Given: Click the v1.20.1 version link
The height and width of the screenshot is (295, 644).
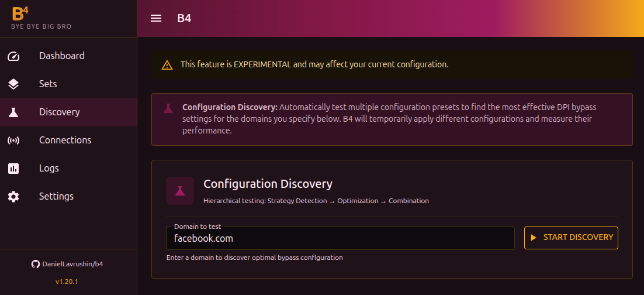Looking at the screenshot, I should pos(67,282).
